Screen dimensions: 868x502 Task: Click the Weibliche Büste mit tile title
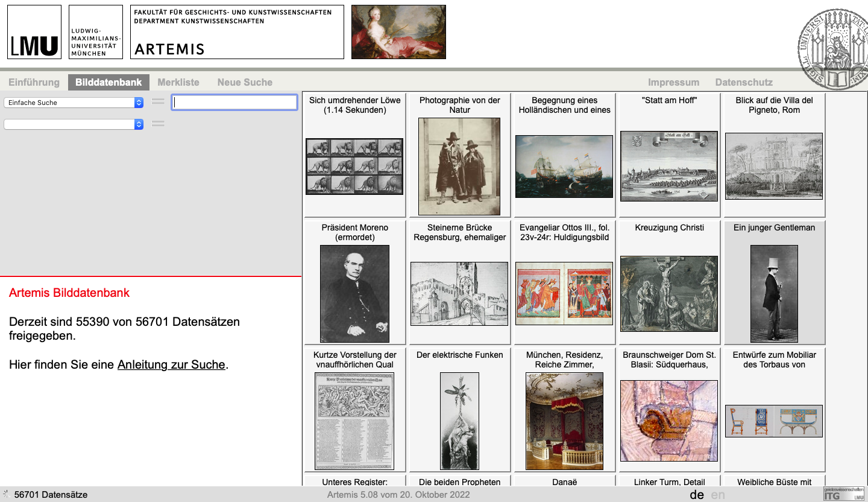(x=774, y=481)
